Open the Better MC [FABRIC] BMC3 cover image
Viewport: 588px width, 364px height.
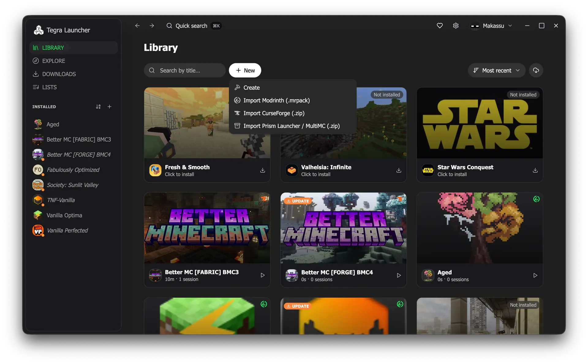point(207,228)
